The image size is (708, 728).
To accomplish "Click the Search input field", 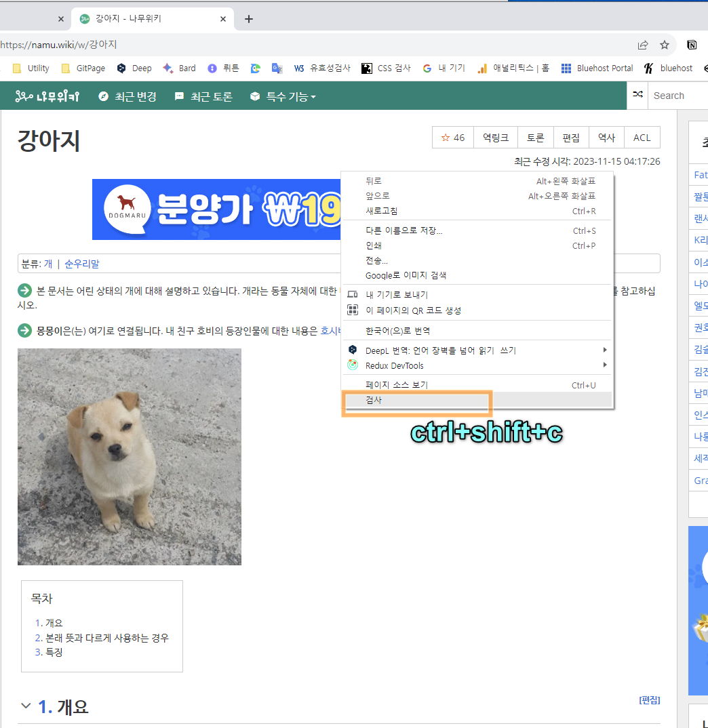I will (677, 96).
